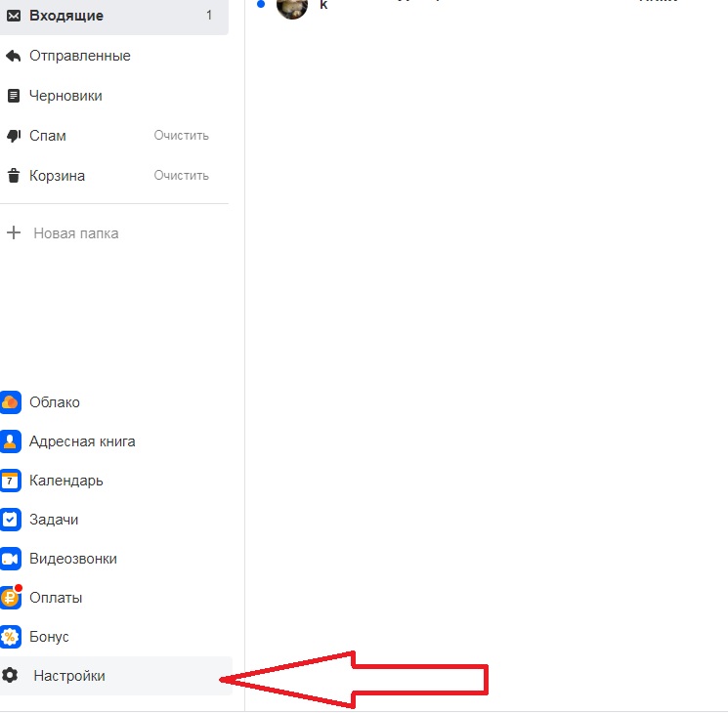Open the Оплаты ruble icon
This screenshot has height=713, width=728.
coord(10,597)
